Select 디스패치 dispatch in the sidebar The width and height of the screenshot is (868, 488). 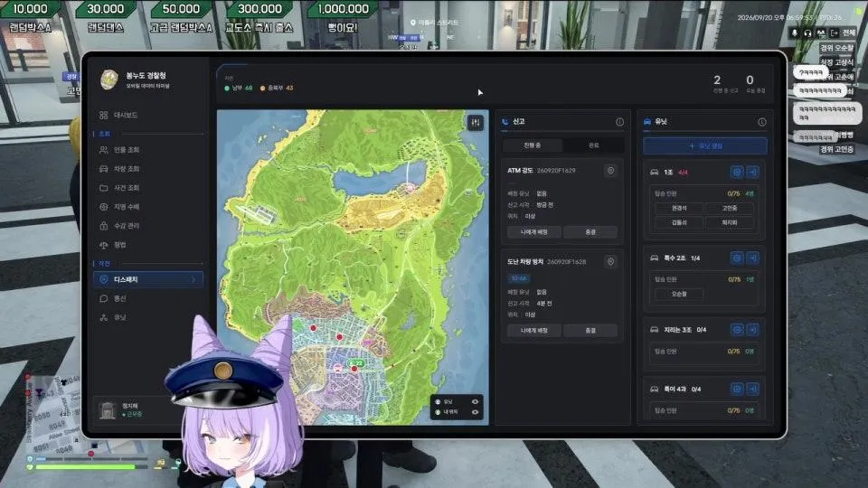point(148,279)
